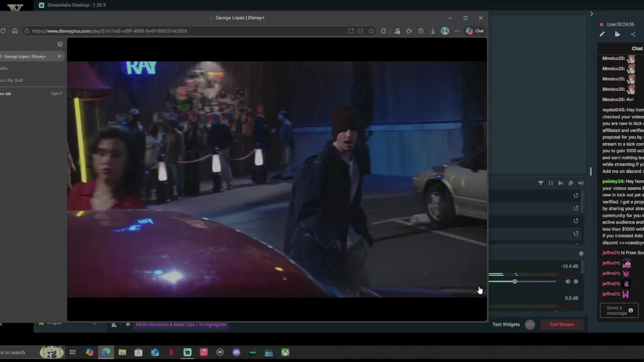Collapse the Streamlabs chat panel arrow
The height and width of the screenshot is (362, 644).
pos(592,14)
